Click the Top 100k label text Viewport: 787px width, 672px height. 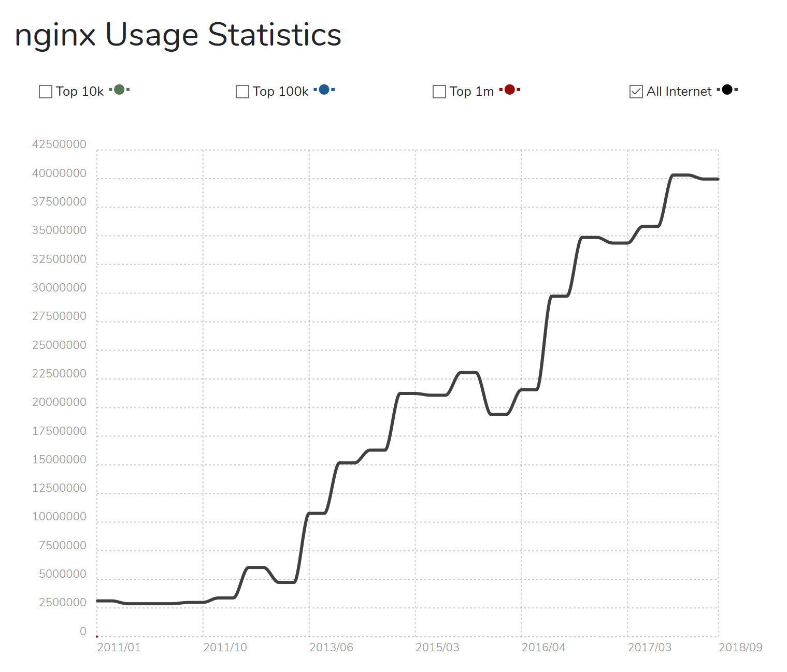click(280, 92)
